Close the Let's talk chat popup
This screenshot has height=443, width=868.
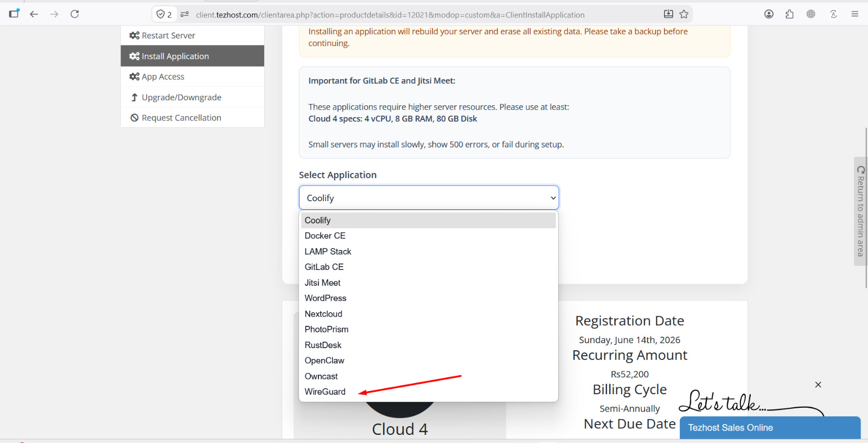click(818, 384)
